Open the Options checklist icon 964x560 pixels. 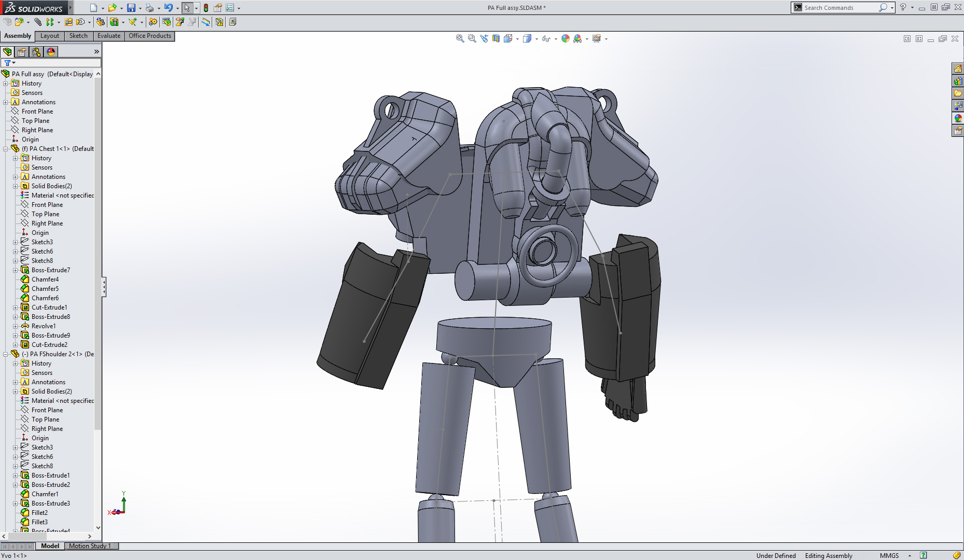pos(230,8)
